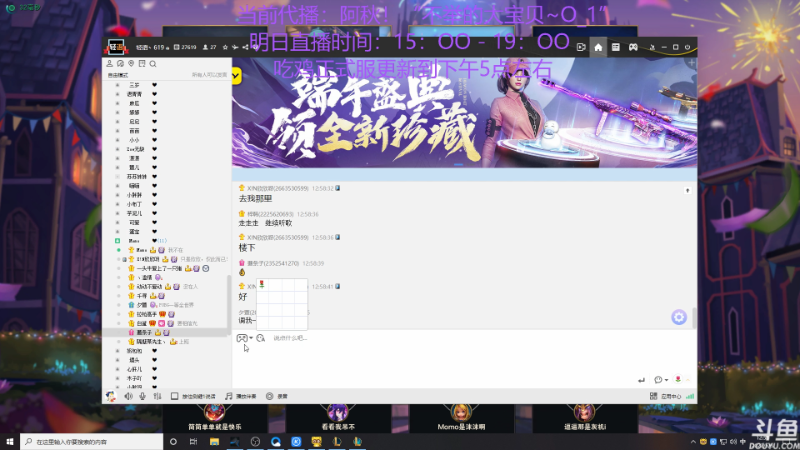
Task: Click the Windows taskbar search box
Action: click(x=92, y=441)
